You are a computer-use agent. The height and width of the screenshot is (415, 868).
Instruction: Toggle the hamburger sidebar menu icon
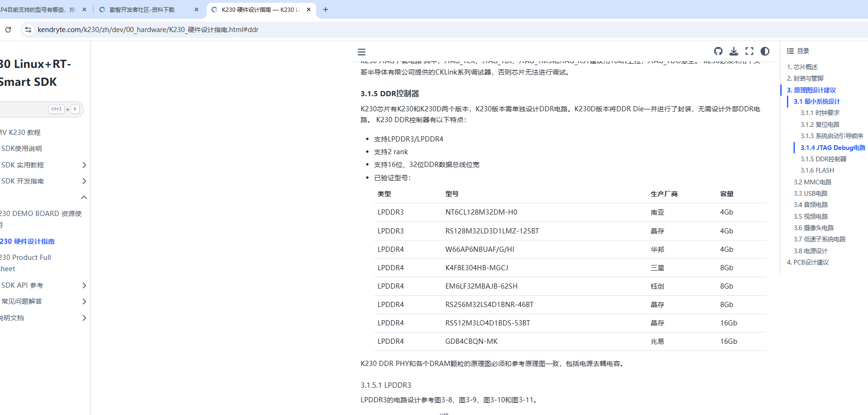[361, 52]
